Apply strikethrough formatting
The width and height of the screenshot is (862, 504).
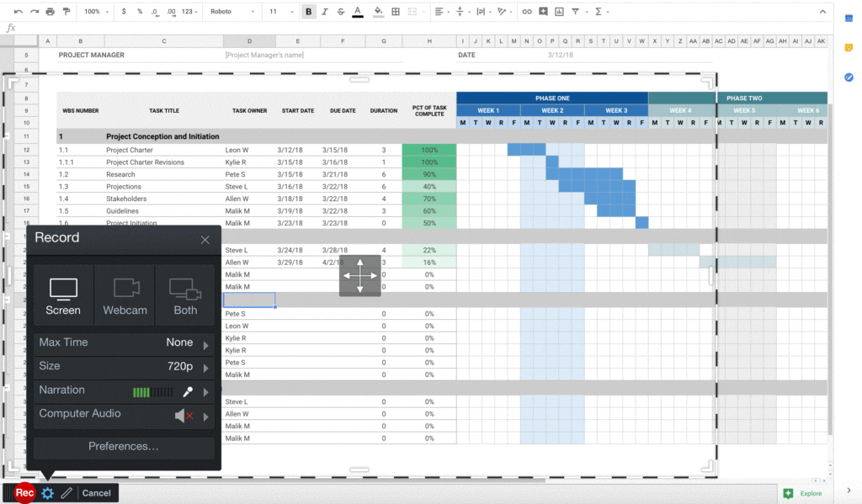tap(340, 12)
